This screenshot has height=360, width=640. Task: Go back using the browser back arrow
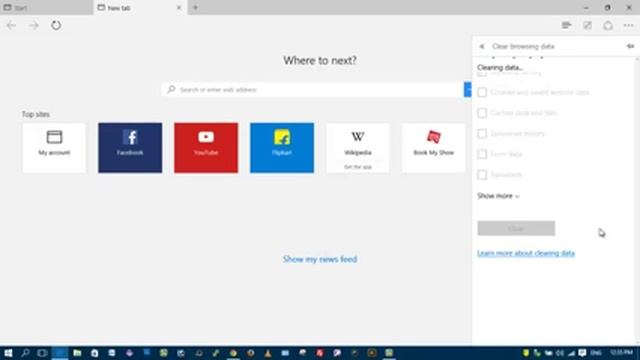tap(11, 25)
